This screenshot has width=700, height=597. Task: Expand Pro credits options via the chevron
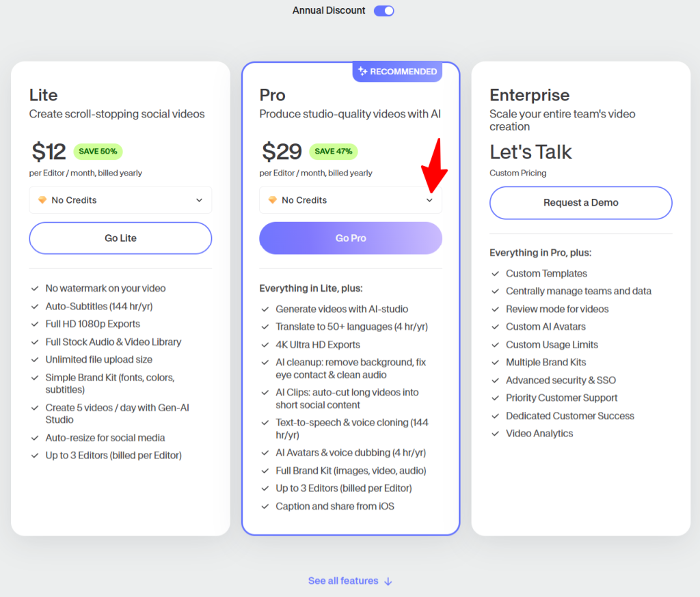coord(429,200)
